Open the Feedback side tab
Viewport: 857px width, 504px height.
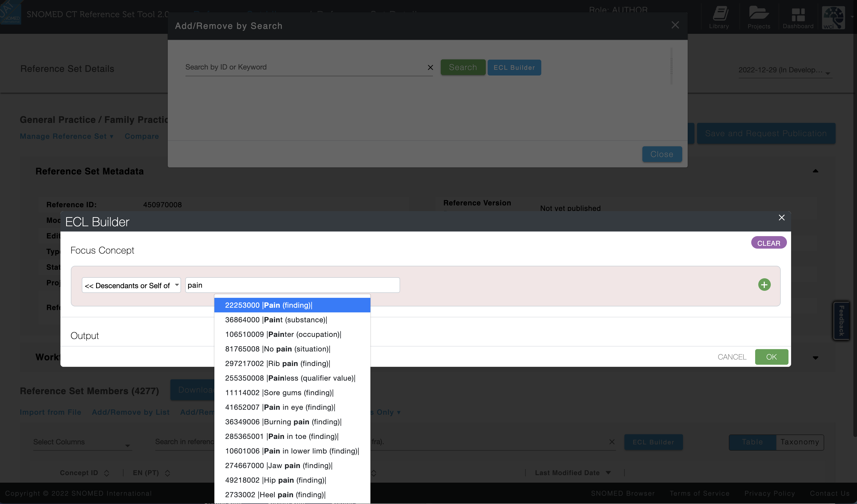841,321
